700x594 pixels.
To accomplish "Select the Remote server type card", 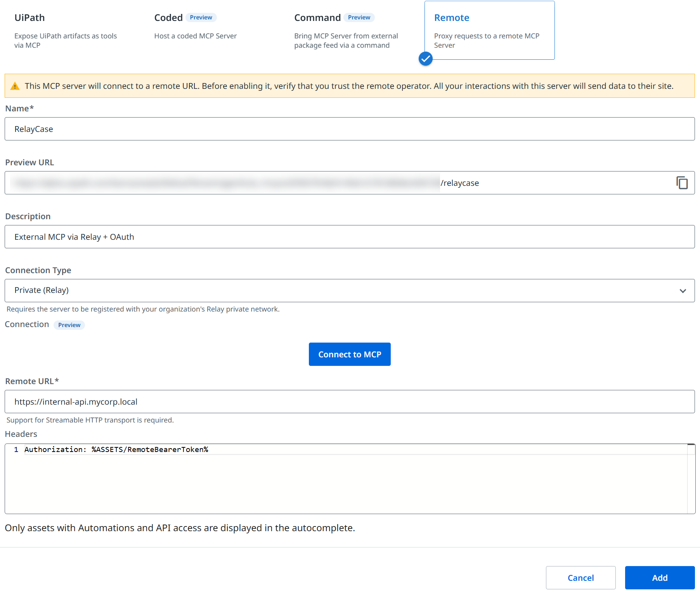I will click(490, 31).
